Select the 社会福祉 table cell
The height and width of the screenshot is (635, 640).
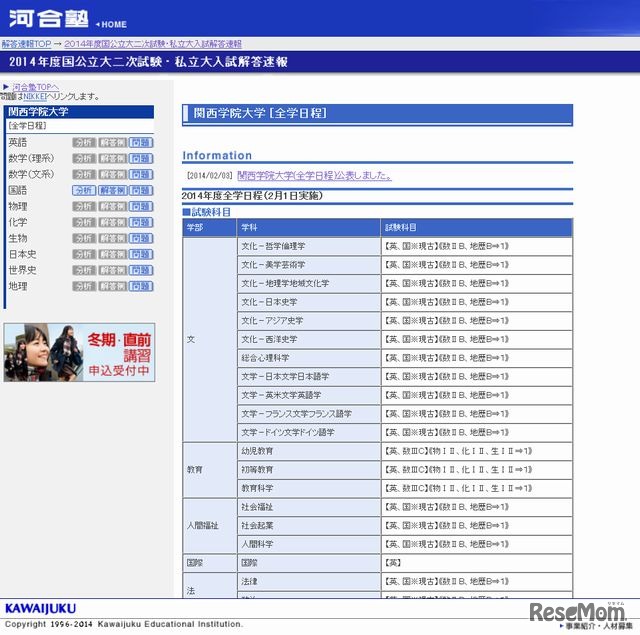[x=309, y=507]
